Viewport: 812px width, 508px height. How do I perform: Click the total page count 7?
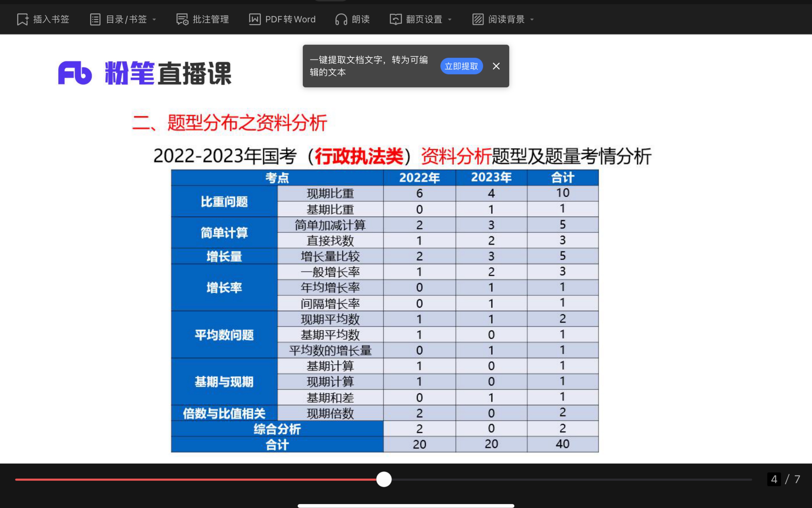click(797, 479)
